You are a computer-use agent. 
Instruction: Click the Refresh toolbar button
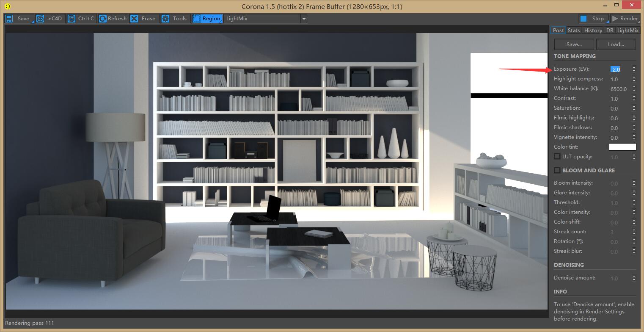click(113, 19)
